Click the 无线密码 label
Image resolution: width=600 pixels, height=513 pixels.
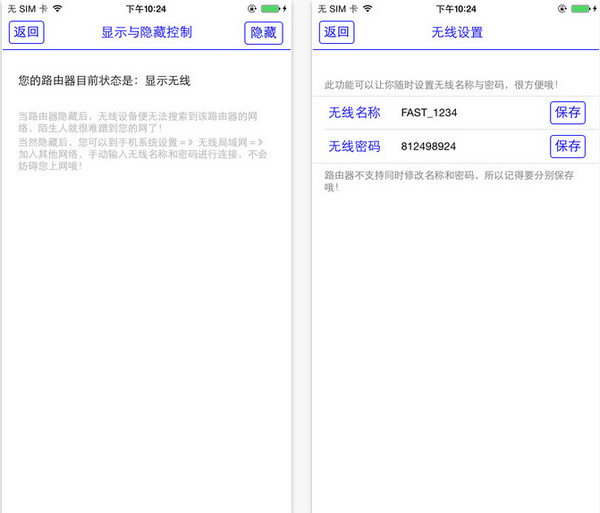pos(354,147)
